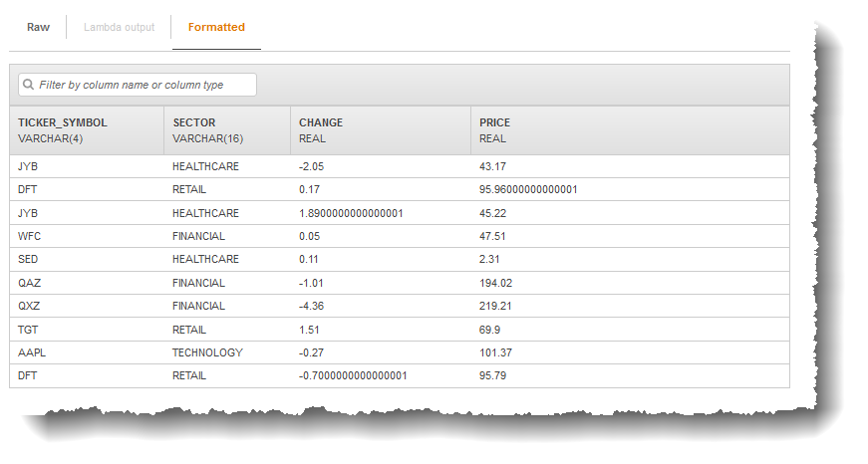Click the TICKER_SYMBOL column header
The width and height of the screenshot is (868, 464).
(x=62, y=122)
